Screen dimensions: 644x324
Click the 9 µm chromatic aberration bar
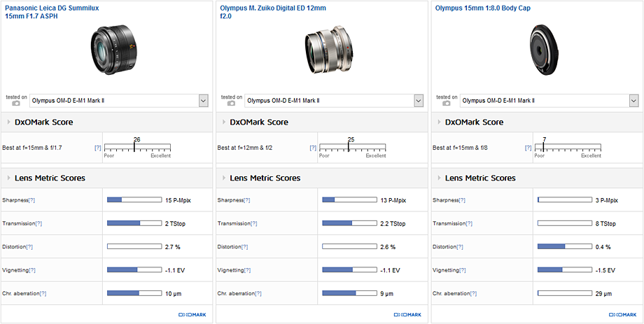pos(349,293)
